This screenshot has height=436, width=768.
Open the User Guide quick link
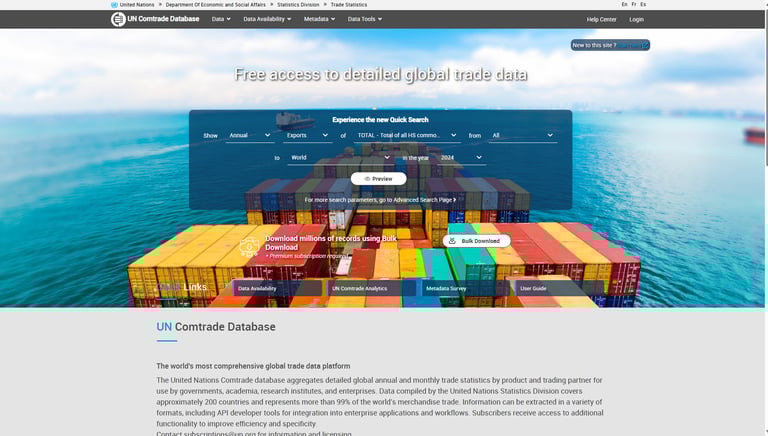[559, 289]
